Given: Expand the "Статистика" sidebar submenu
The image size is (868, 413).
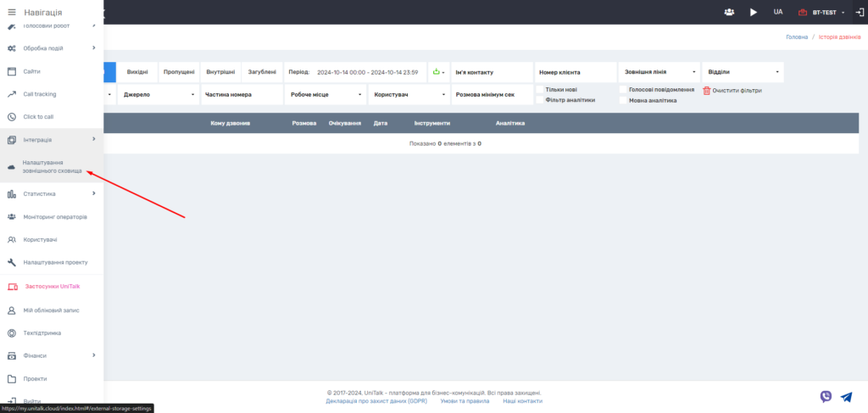Looking at the screenshot, I should (51, 193).
